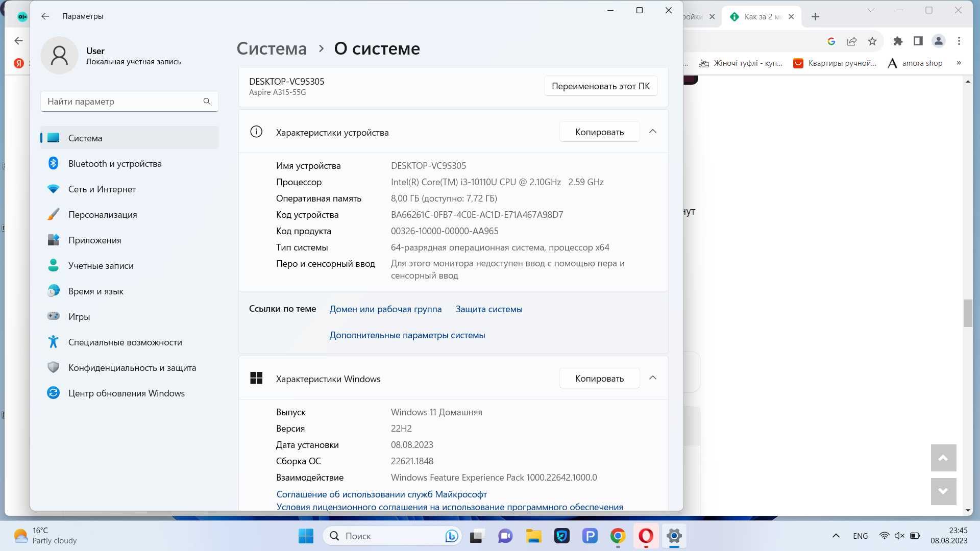Open Жіночі туфлі bookmark
Screen dimensions: 980x551
pos(741,63)
